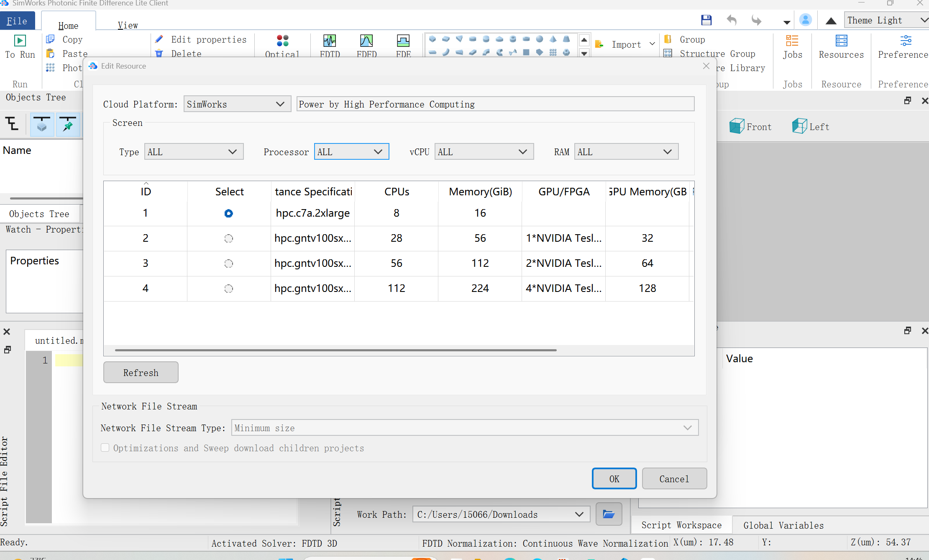Confirm dialog with OK button
This screenshot has width=929, height=560.
click(x=614, y=478)
